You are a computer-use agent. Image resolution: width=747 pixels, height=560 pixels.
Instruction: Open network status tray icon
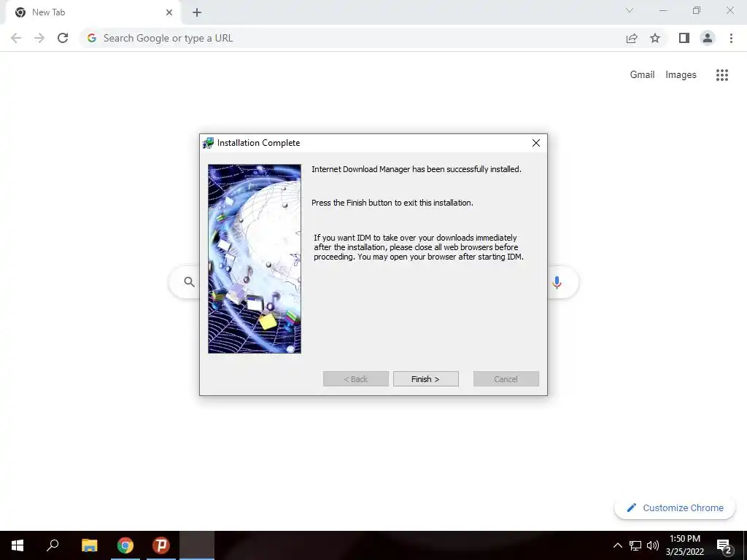pos(635,545)
